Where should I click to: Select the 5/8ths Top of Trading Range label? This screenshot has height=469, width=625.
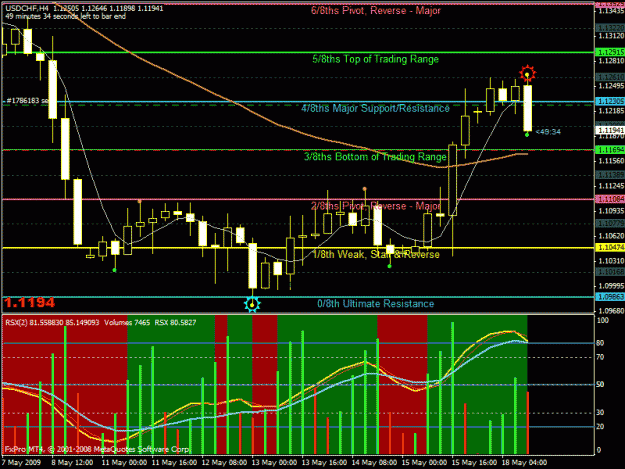375,59
